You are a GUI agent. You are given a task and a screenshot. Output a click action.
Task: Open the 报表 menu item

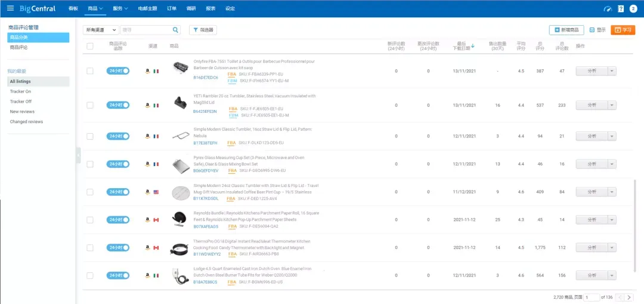(210, 8)
